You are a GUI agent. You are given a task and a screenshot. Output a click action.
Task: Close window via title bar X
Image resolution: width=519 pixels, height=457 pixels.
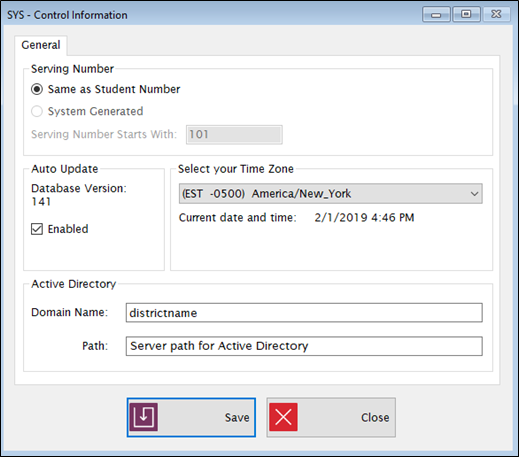[496, 14]
